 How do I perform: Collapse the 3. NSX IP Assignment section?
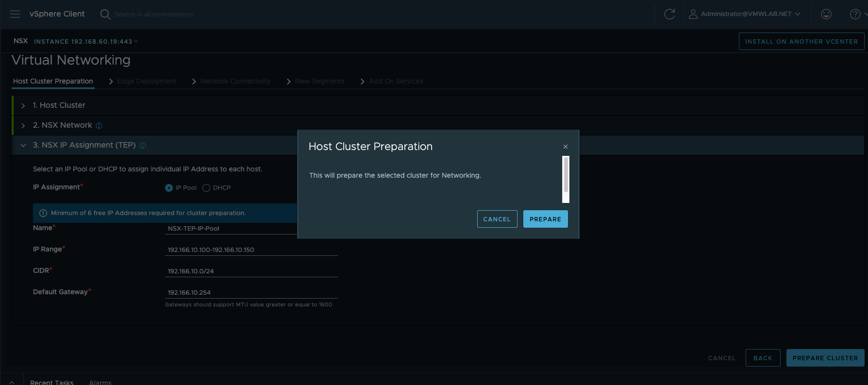(x=23, y=145)
